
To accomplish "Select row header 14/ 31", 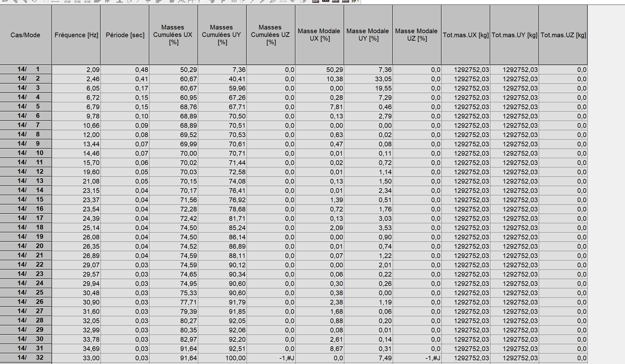I will (x=26, y=348).
